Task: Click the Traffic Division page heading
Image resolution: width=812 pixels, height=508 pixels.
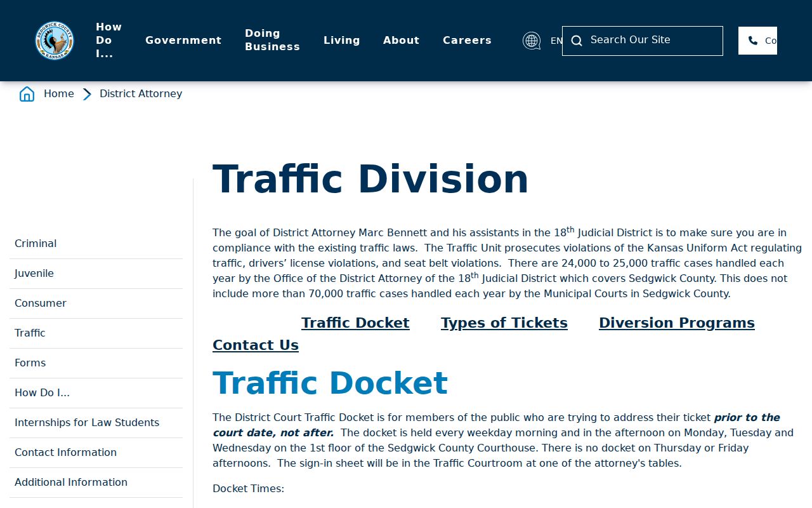Action: pos(370,179)
